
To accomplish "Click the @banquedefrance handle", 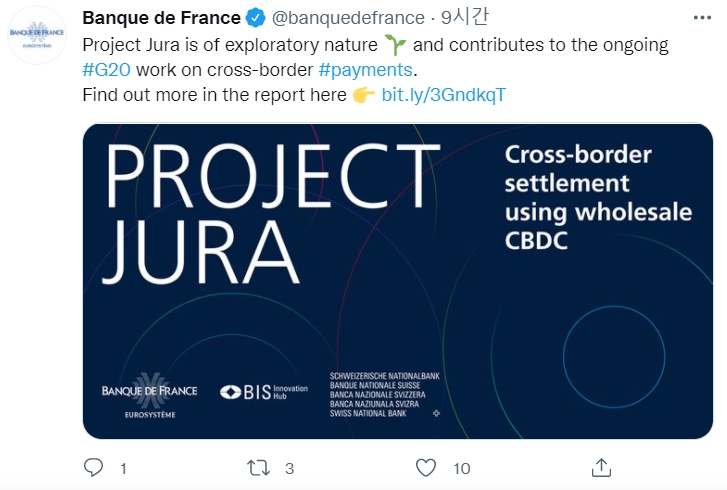I will [348, 18].
